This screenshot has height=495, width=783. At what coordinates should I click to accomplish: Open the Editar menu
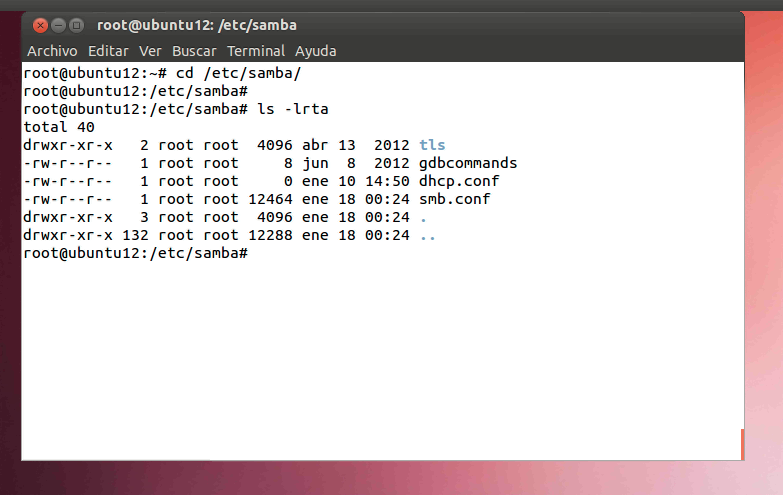coord(108,51)
